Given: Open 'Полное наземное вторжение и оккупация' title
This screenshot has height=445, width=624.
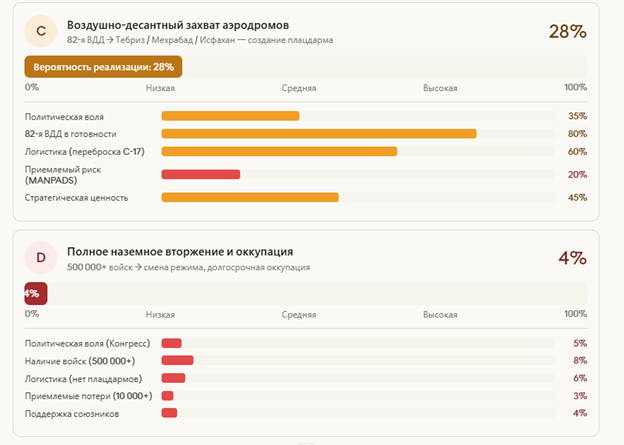Looking at the screenshot, I should (x=180, y=252).
